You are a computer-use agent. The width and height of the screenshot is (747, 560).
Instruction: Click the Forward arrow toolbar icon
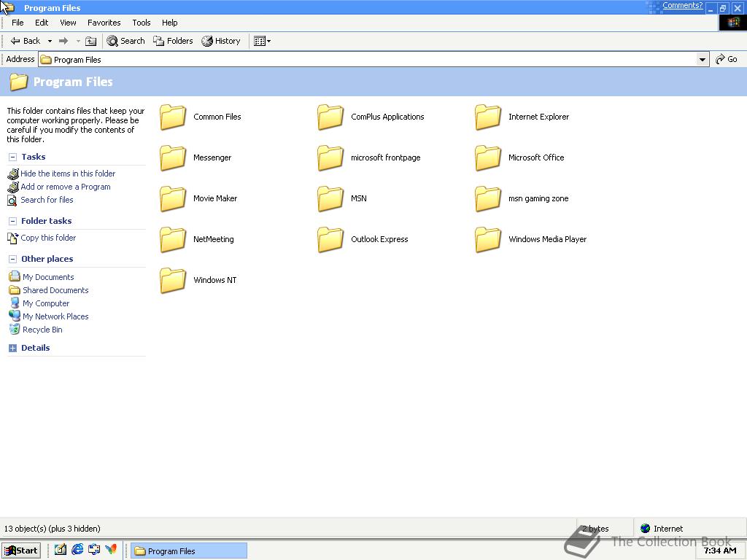[x=63, y=42]
